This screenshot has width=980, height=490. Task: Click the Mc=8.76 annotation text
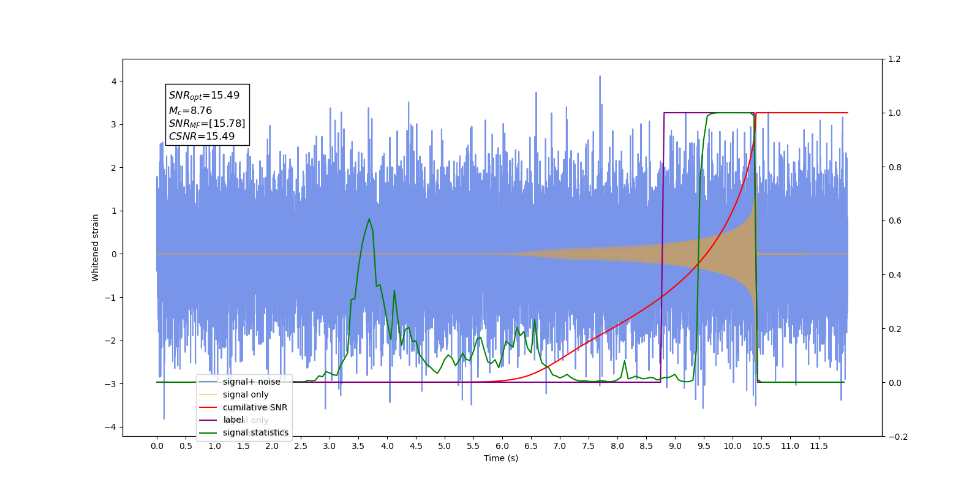coord(190,110)
